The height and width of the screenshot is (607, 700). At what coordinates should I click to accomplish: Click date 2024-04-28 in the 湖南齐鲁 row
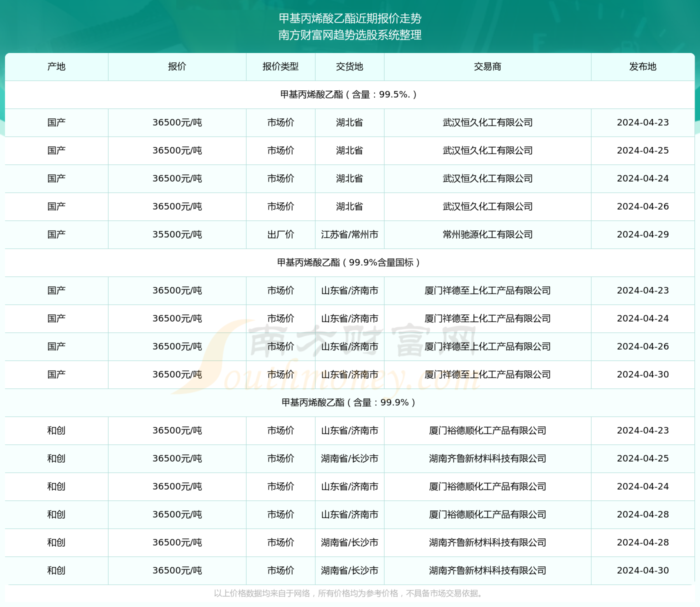(642, 542)
